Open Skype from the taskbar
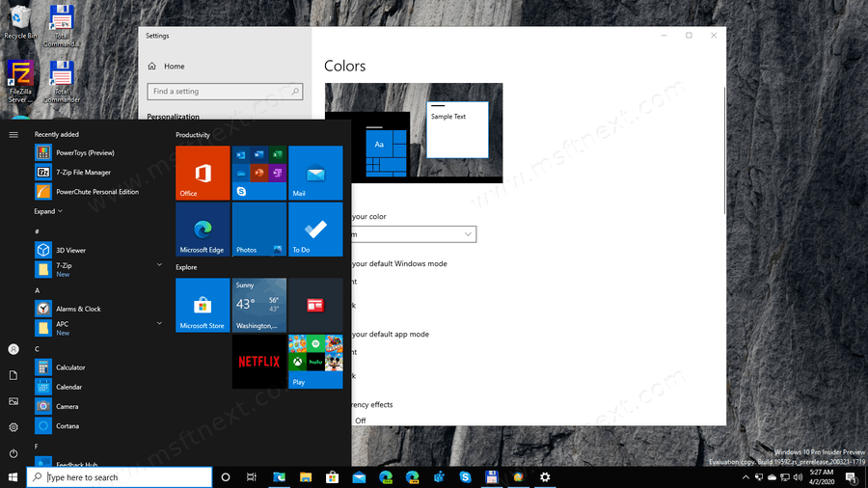The width and height of the screenshot is (868, 488). point(465,477)
